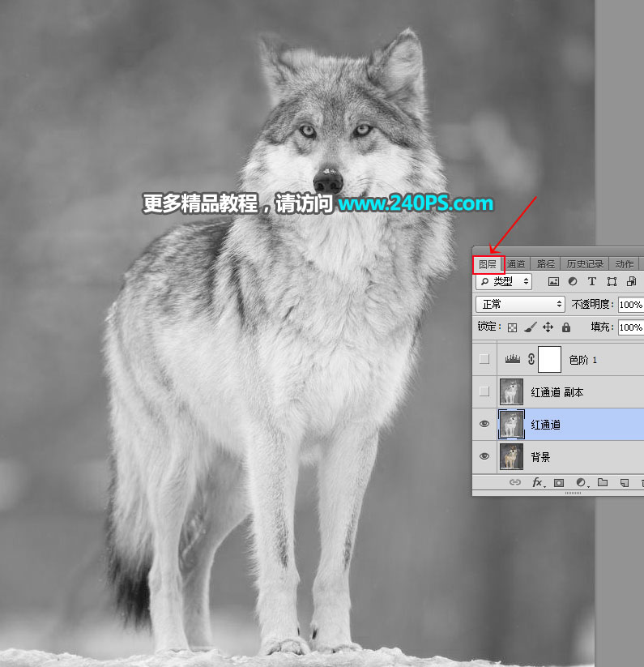This screenshot has height=667, width=644.
Task: Switch to the 历史记录 tab
Action: (x=584, y=263)
